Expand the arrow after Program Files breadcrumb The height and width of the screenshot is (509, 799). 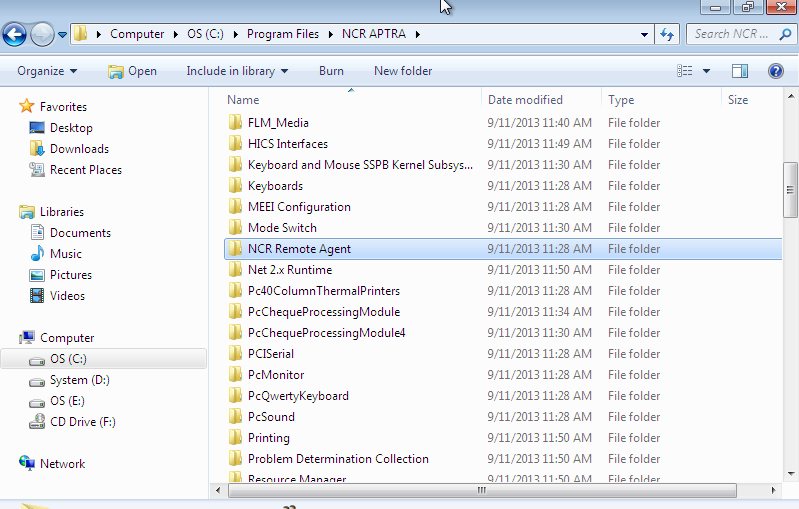(331, 34)
